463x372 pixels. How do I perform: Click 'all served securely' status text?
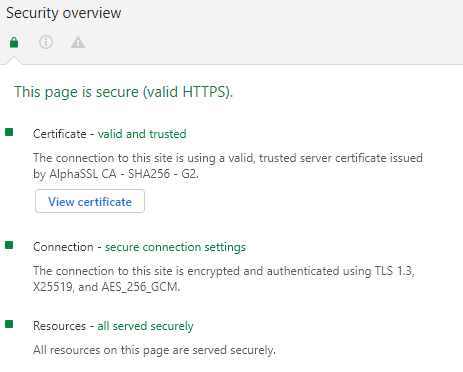coord(145,326)
